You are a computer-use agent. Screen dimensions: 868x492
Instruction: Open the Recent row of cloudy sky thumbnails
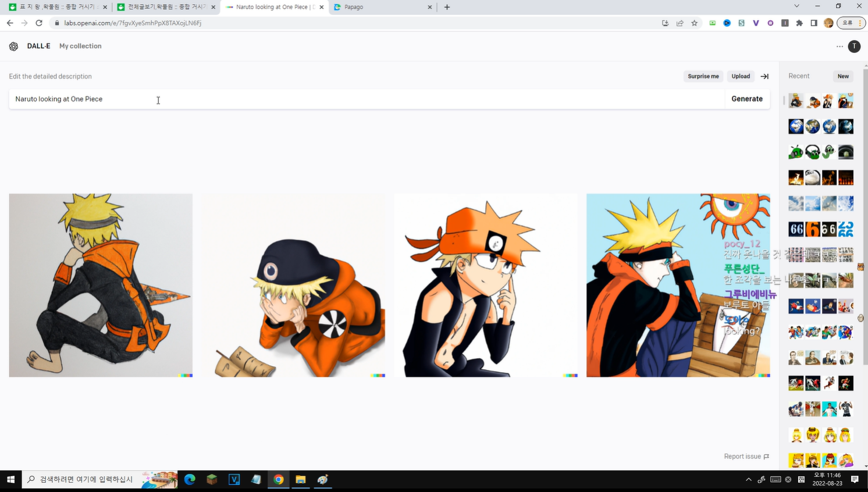pos(821,204)
